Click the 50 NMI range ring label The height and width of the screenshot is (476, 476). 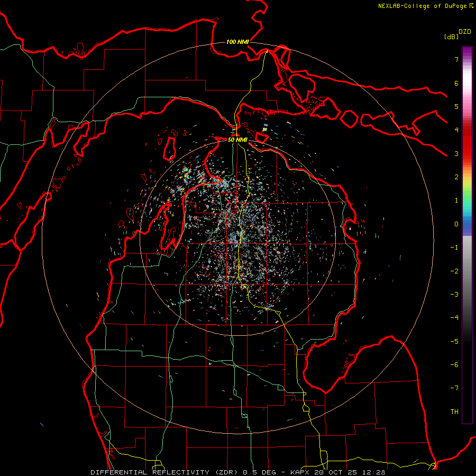point(237,140)
